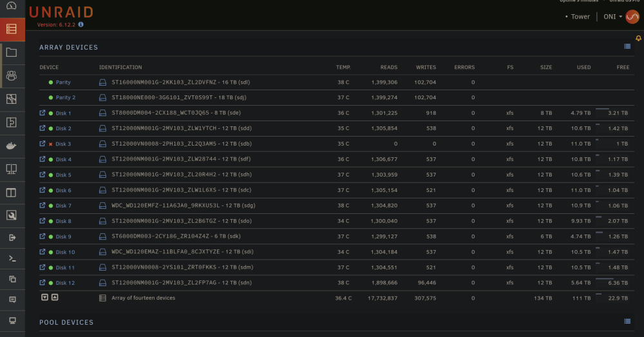
Task: Click the spin down arrow below Disk 12
Action: 45,297
